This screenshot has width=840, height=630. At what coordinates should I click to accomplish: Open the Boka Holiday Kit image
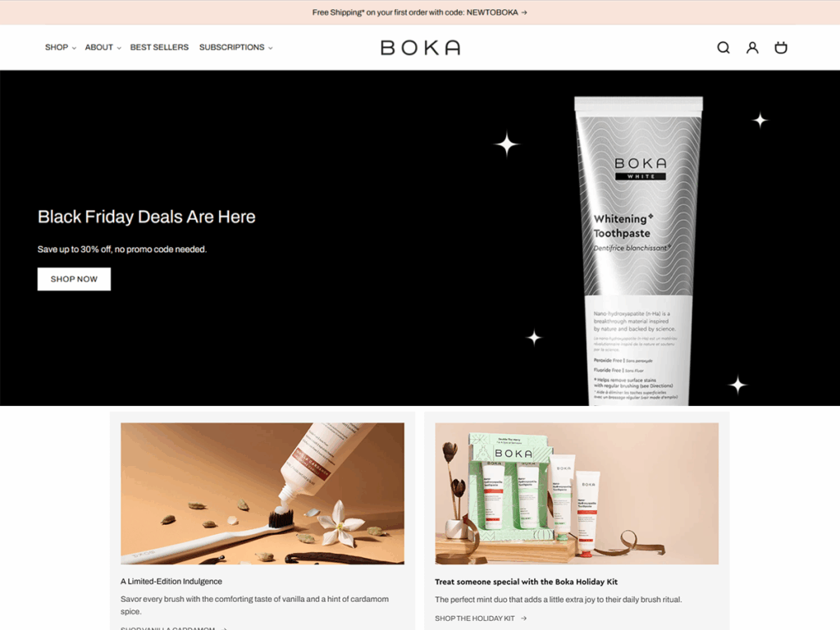tap(577, 493)
